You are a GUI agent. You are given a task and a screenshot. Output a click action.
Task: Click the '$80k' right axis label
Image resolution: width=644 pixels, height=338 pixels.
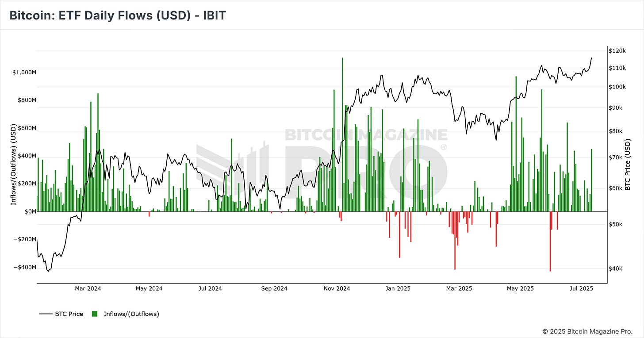coord(616,131)
